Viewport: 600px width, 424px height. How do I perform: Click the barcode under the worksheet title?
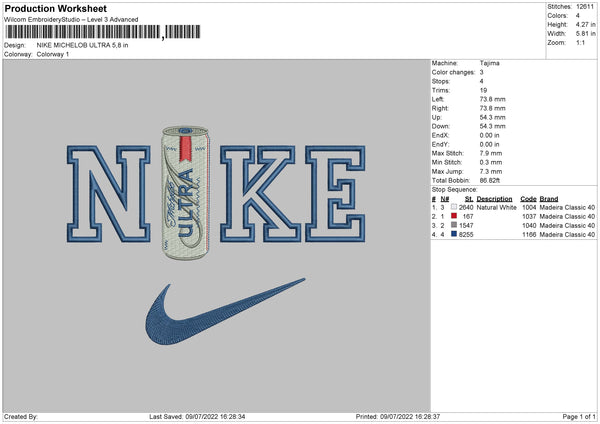103,32
